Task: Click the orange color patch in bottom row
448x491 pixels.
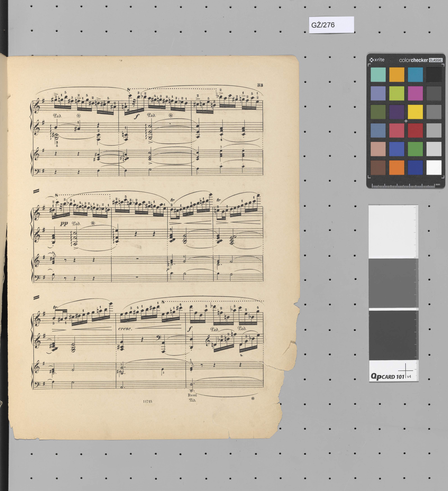Action: pyautogui.click(x=397, y=167)
